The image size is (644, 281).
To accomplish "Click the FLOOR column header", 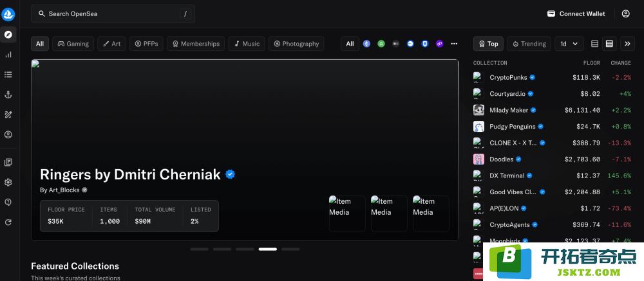I will pos(591,63).
